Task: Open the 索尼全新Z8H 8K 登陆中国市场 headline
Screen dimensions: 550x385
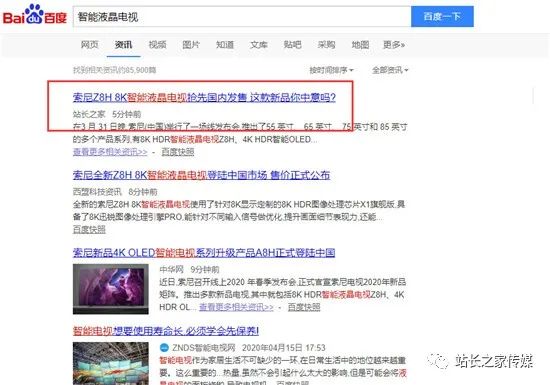Action: [x=201, y=175]
